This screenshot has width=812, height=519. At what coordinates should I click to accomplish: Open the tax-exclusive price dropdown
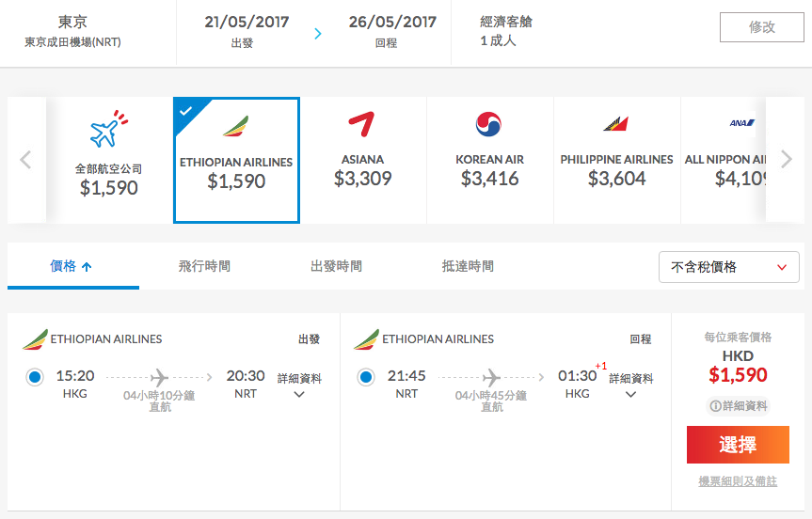point(729,267)
